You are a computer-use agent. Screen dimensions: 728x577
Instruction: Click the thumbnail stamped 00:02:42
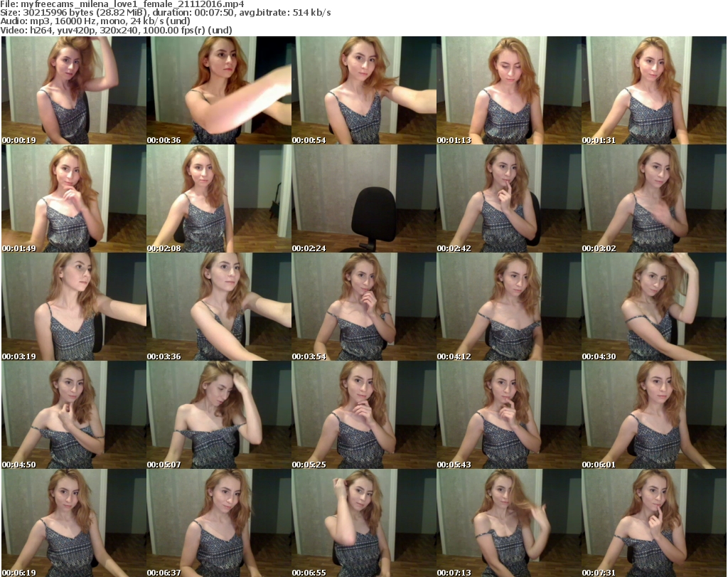click(509, 198)
